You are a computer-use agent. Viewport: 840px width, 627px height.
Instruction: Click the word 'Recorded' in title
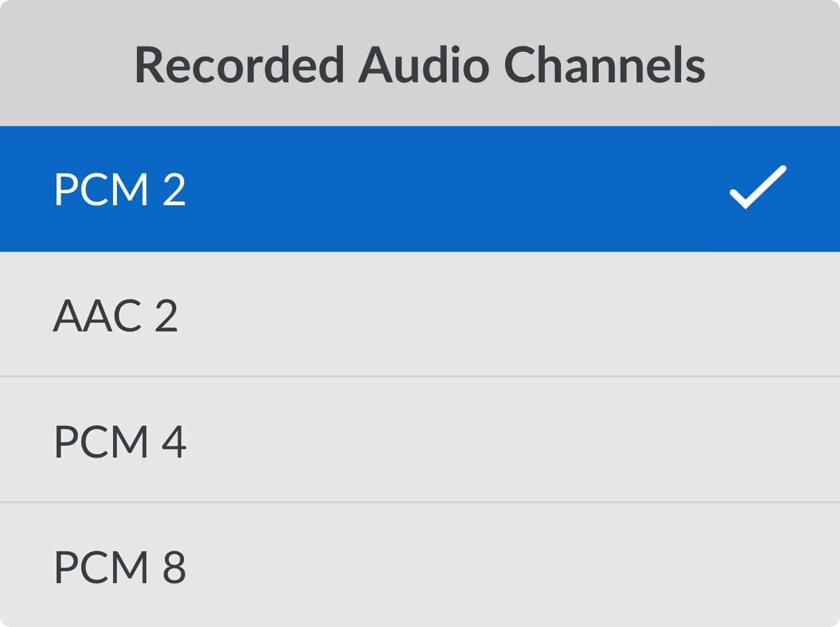pyautogui.click(x=239, y=65)
